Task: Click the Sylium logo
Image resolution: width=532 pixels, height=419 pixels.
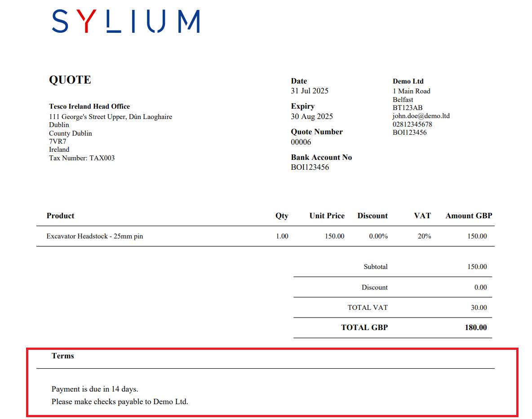Action: (126, 22)
